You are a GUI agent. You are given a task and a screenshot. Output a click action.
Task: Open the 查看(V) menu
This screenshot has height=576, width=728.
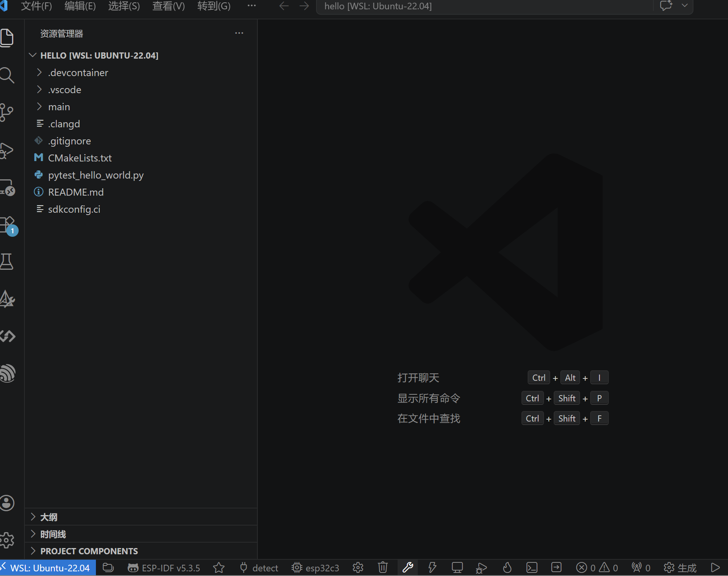pos(169,6)
